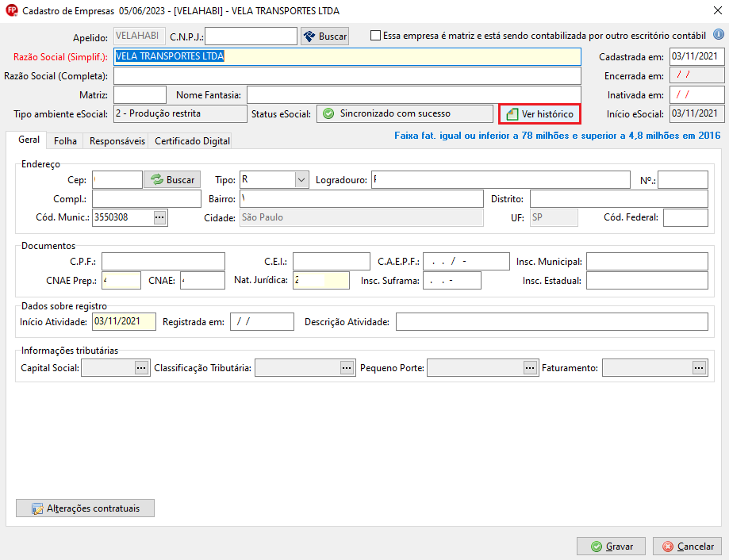Click the Cep input field
Screen dimensions: 729x560
(x=117, y=179)
